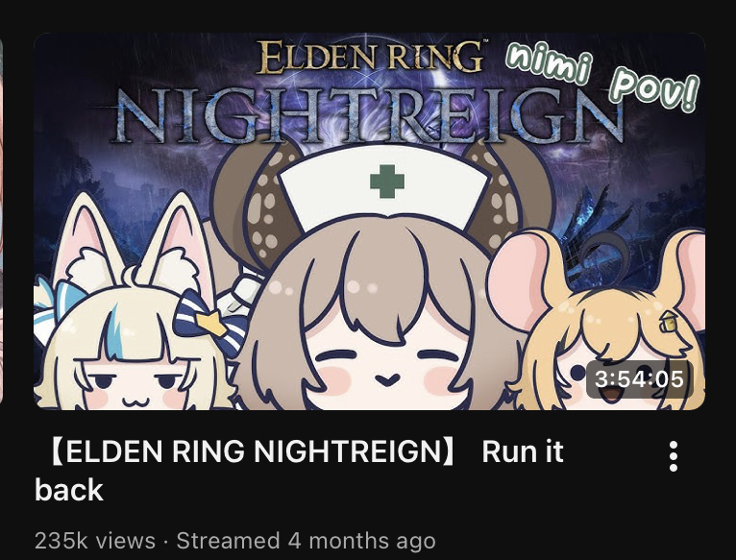Click the '235k views' text
The width and height of the screenshot is (736, 560).
point(95,540)
